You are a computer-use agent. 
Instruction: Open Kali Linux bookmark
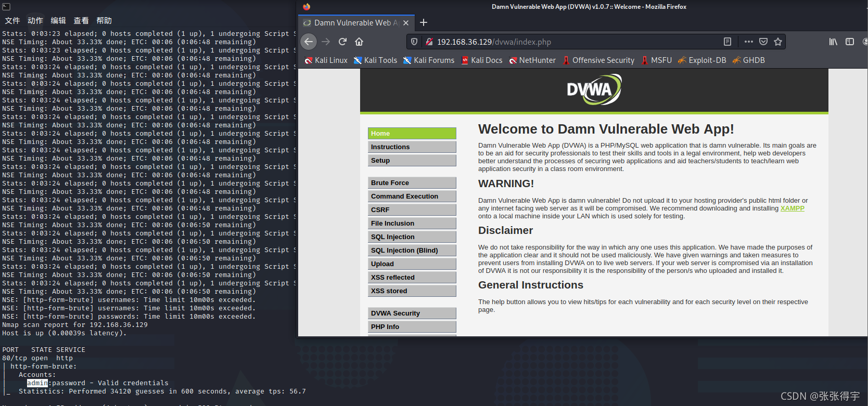point(326,60)
